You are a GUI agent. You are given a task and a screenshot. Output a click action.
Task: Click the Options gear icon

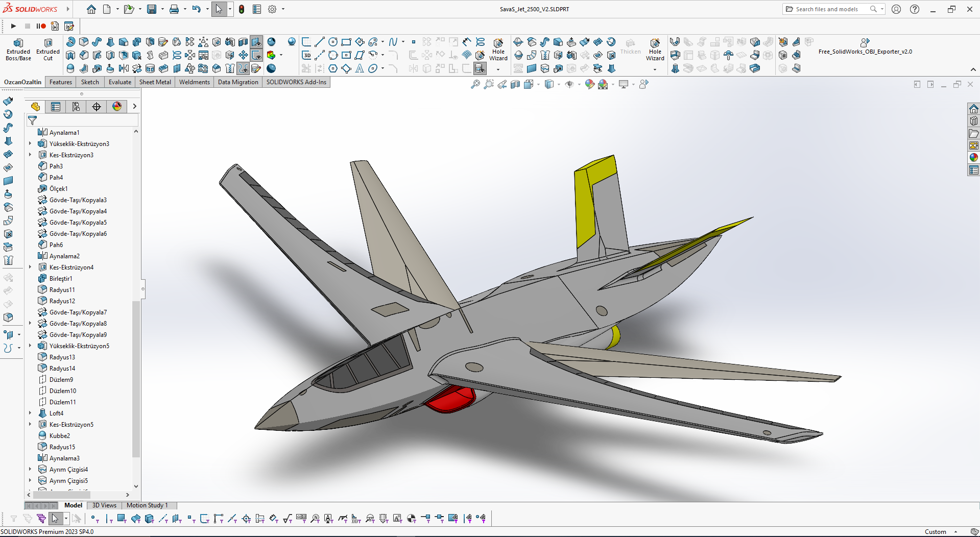pos(272,9)
